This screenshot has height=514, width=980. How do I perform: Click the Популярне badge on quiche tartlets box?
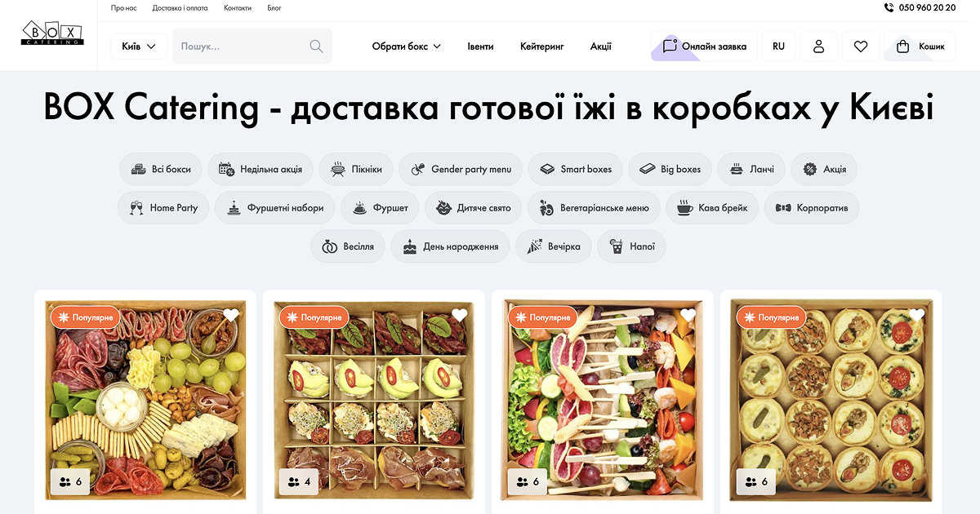click(772, 317)
